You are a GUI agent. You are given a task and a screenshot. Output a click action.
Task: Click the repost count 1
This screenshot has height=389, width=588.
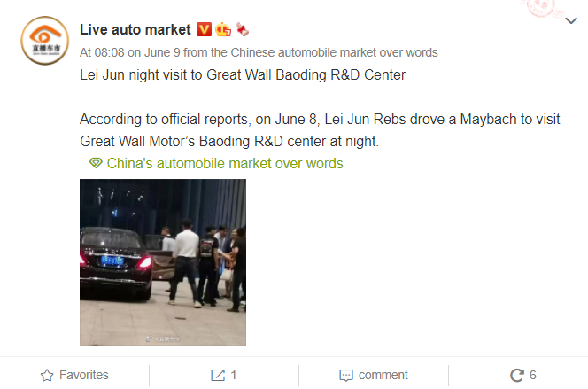click(234, 375)
